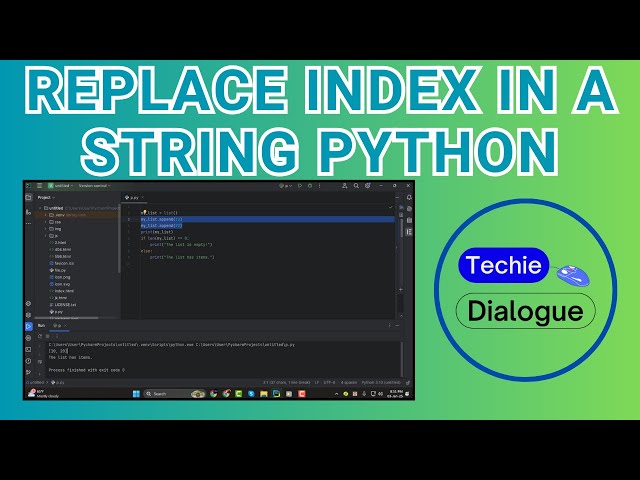Open the More tool windows ellipsis
640x480 pixels.
coord(29,223)
